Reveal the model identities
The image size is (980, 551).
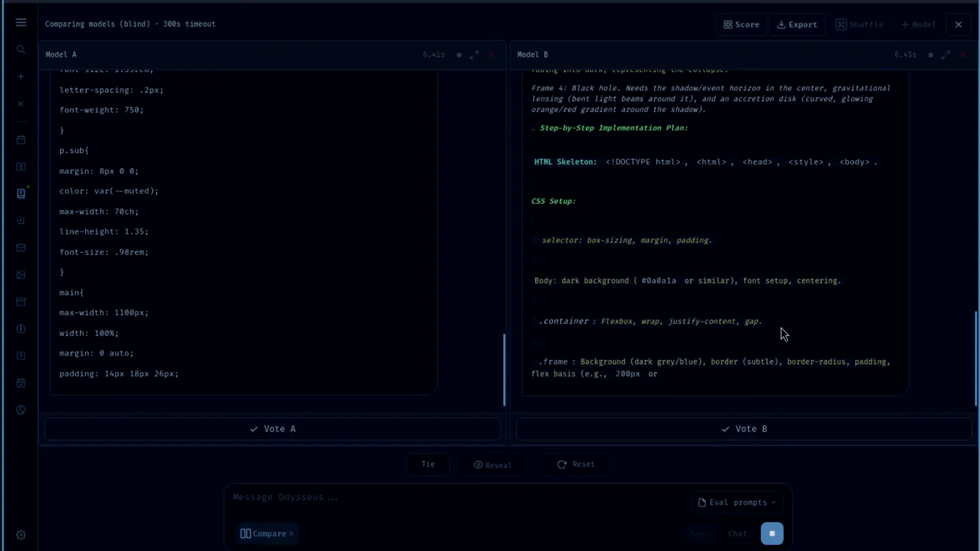(x=492, y=465)
